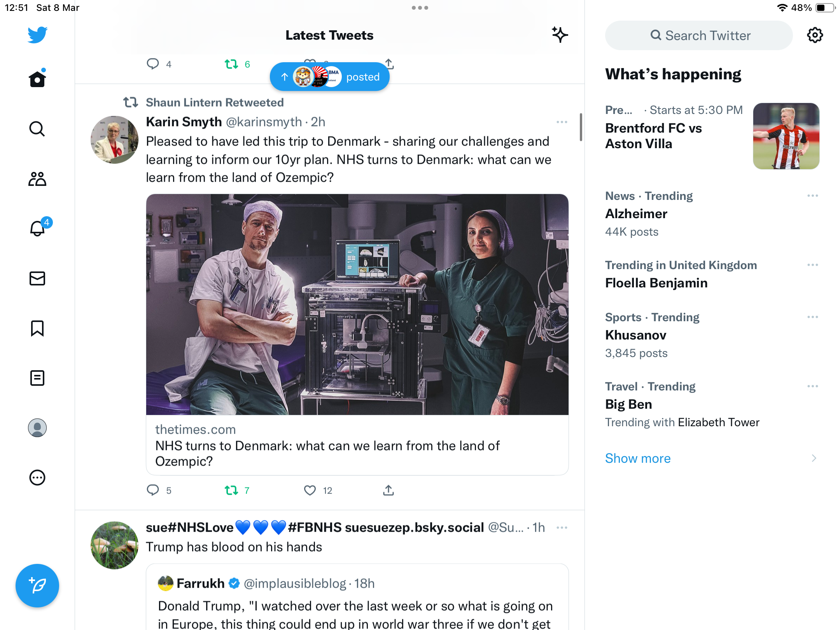Open the sue#NHSLove display name
This screenshot has width=840, height=630.
pos(315,527)
